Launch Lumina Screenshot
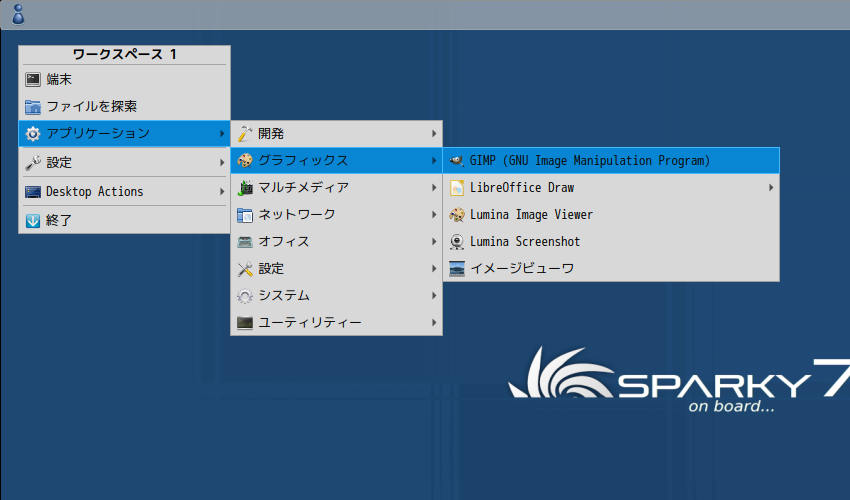 [611, 242]
